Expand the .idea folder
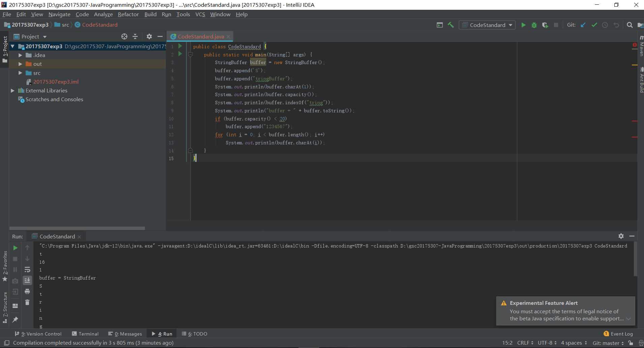Image resolution: width=644 pixels, height=348 pixels. [x=20, y=55]
